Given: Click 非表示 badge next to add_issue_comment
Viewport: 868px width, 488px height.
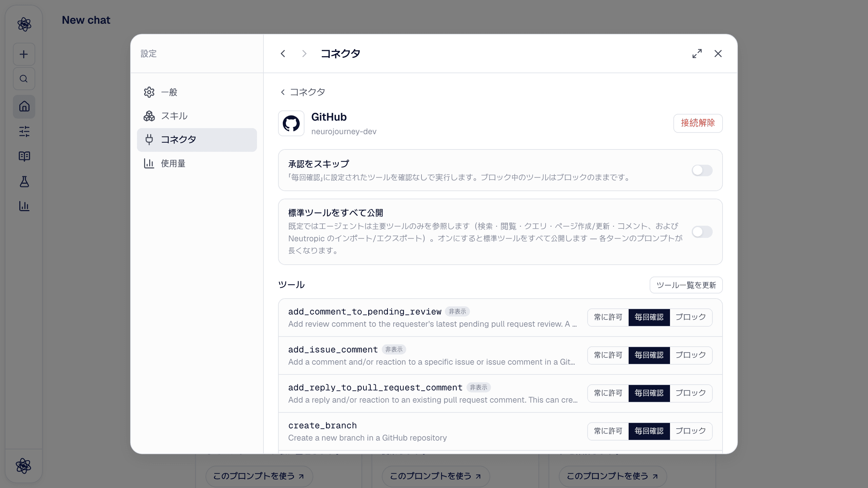Looking at the screenshot, I should [x=394, y=349].
